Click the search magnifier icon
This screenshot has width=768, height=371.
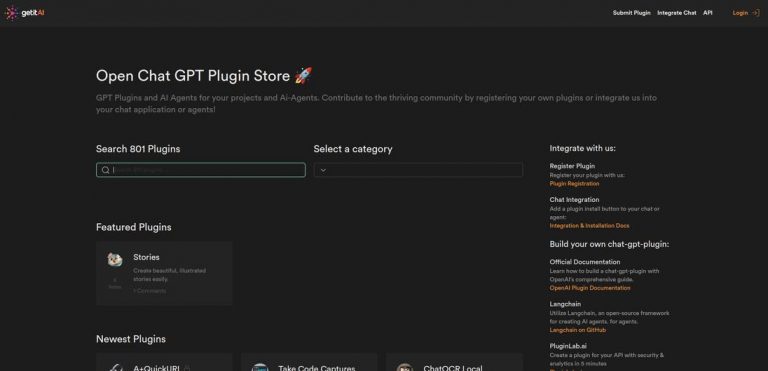(x=105, y=170)
